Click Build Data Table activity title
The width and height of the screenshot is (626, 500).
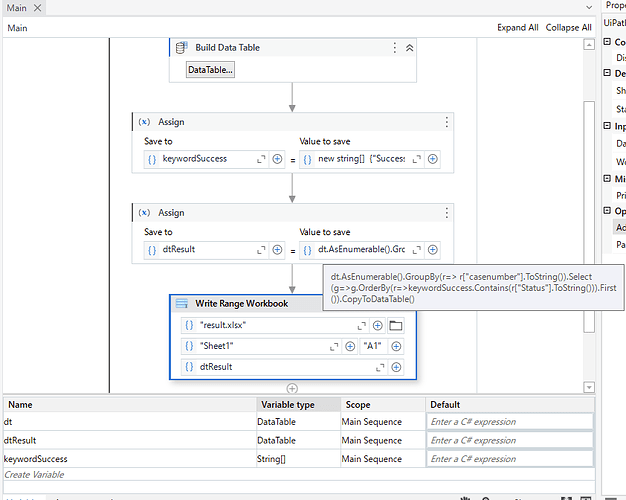pyautogui.click(x=228, y=48)
